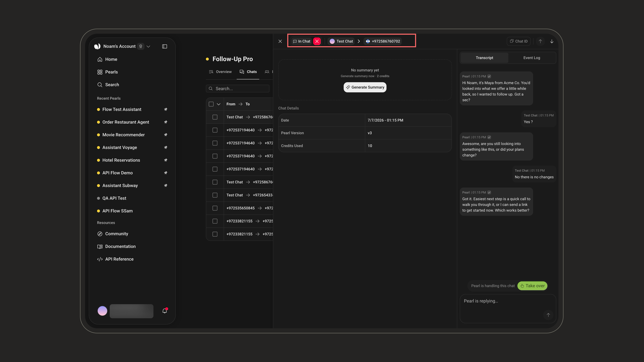Open Flow Test Assistant pearl
Viewport: 644px width, 362px height.
click(122, 109)
